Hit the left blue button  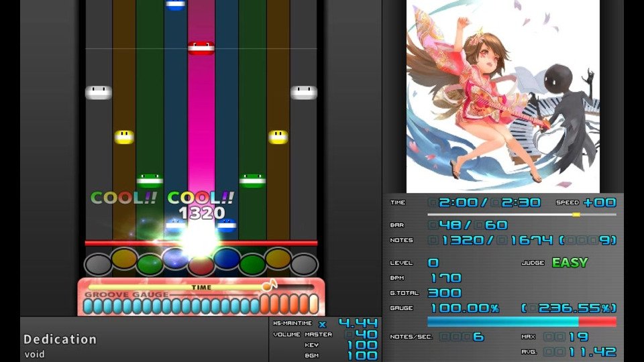(x=175, y=259)
